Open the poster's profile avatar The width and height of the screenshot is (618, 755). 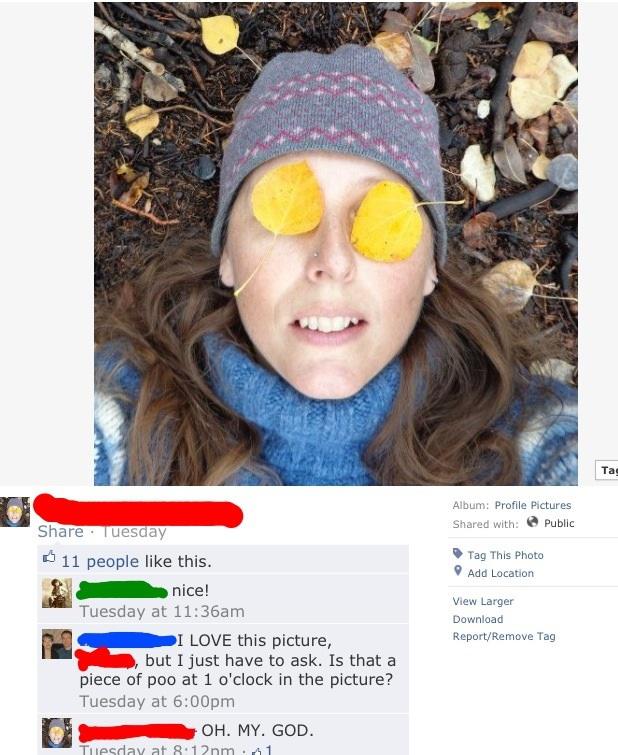pos(15,512)
